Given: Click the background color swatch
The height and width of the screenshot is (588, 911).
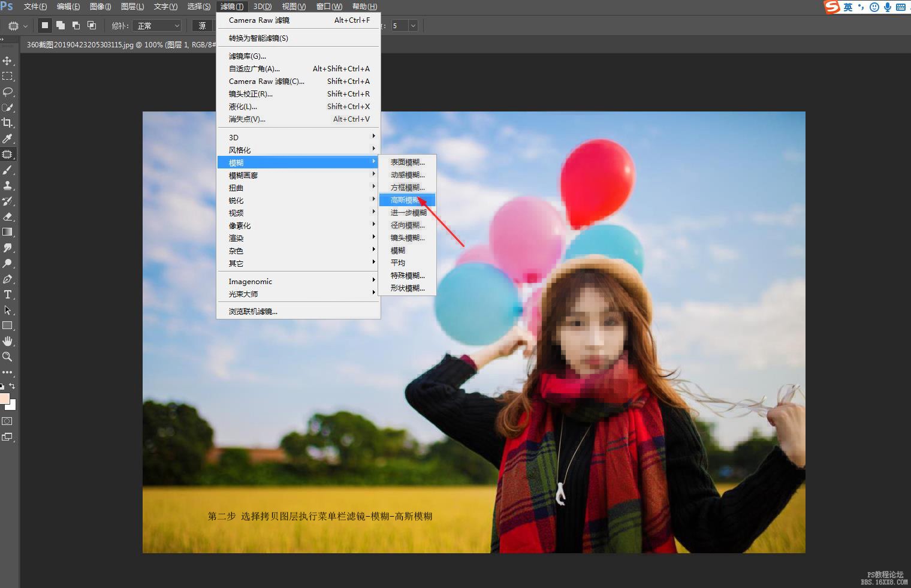Looking at the screenshot, I should pyautogui.click(x=12, y=406).
